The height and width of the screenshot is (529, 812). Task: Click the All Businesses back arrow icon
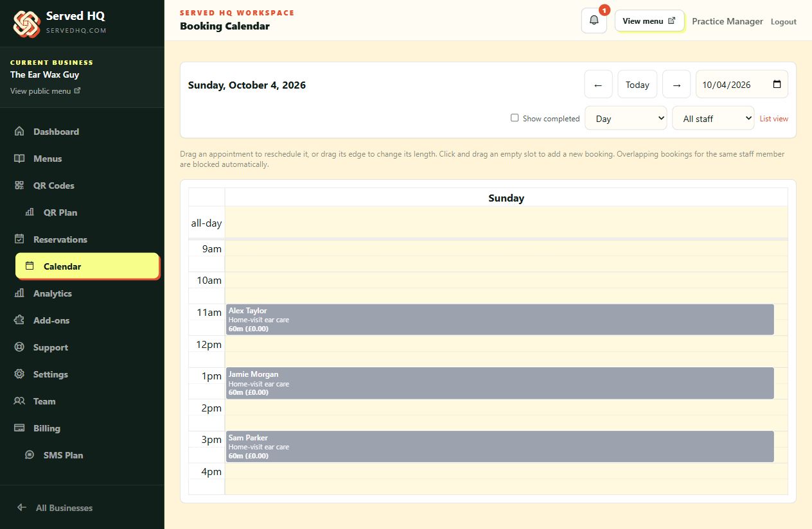tap(22, 508)
